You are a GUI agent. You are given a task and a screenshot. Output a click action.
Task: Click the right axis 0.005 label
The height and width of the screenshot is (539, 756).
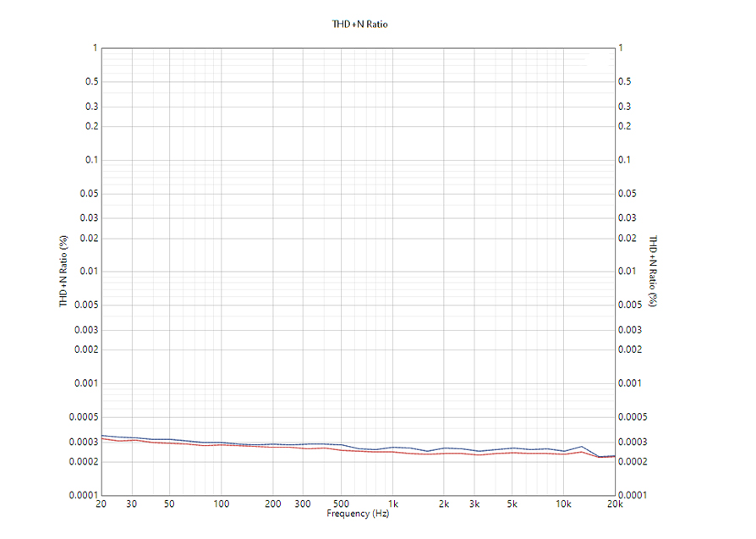pos(630,305)
